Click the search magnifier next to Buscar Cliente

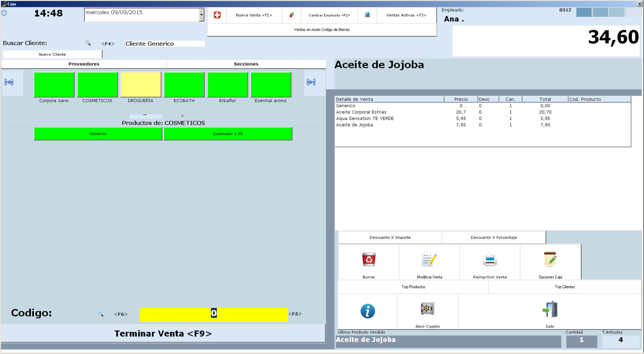pyautogui.click(x=88, y=43)
